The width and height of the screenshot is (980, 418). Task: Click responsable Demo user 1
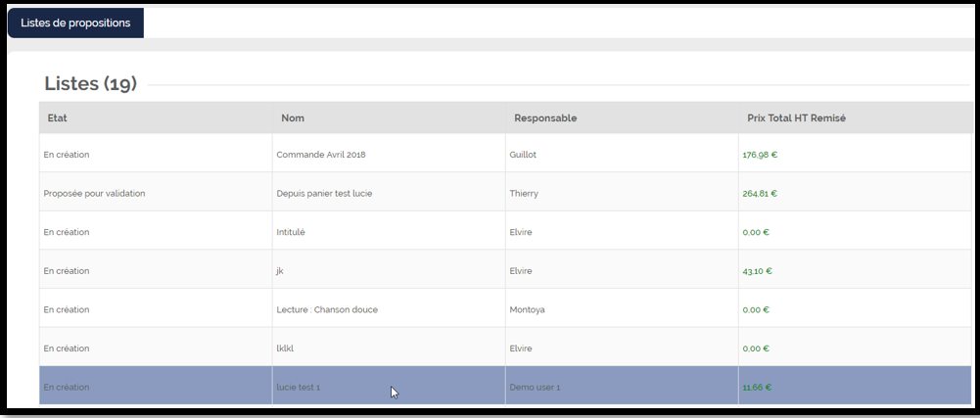(535, 388)
